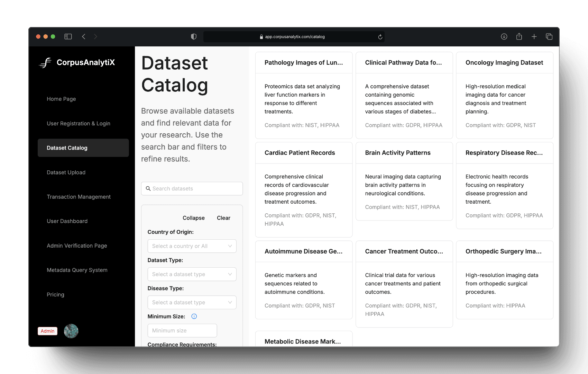Open Cancer Treatment Outcomes card
The image size is (588, 374).
404,284
